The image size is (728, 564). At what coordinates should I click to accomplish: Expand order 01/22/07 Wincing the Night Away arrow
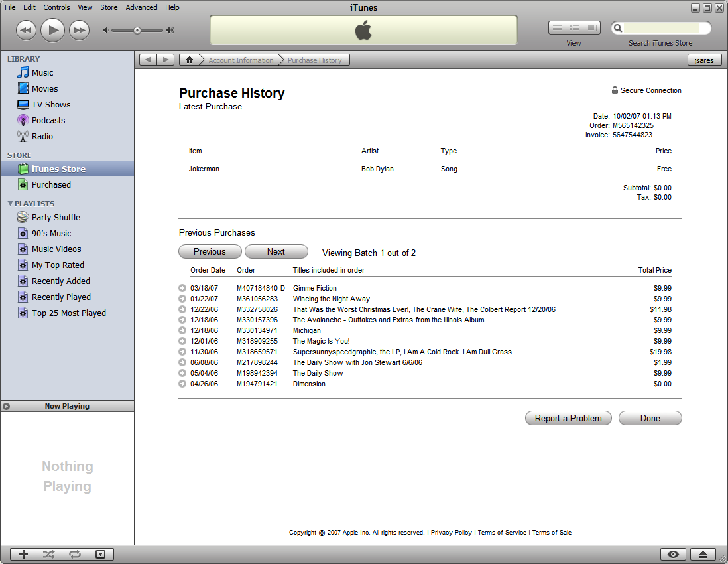[182, 299]
